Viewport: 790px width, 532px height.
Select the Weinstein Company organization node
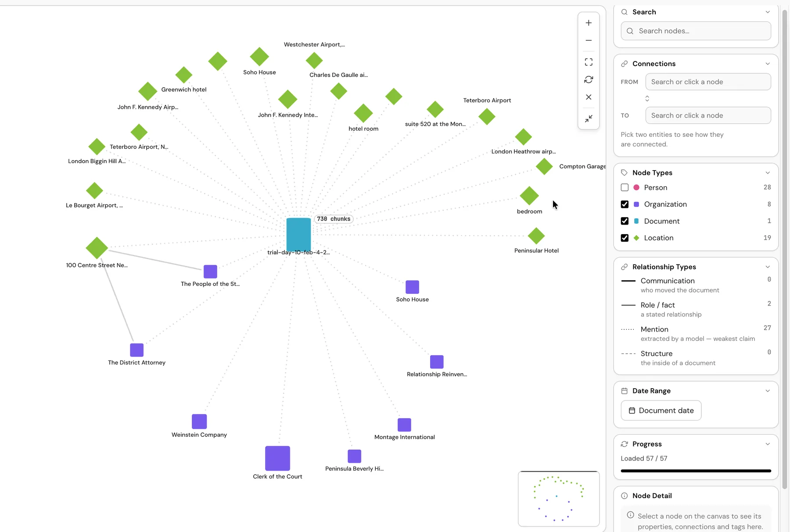[199, 421]
